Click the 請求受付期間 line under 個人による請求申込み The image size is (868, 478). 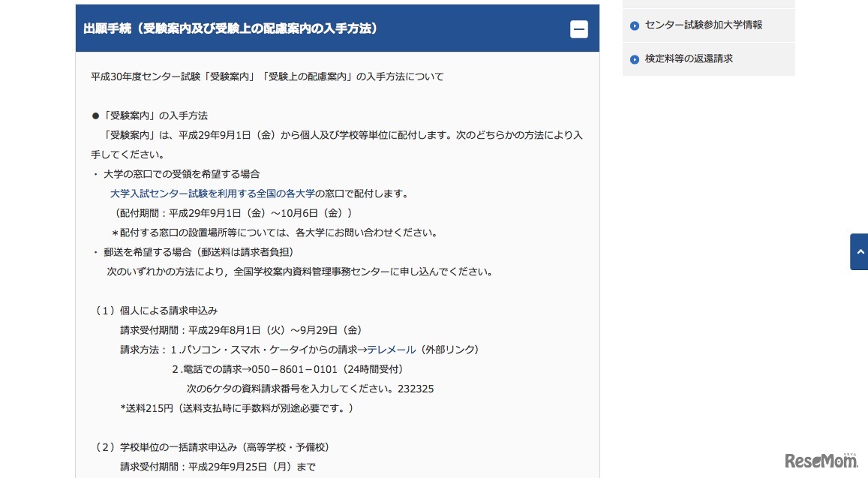(239, 329)
